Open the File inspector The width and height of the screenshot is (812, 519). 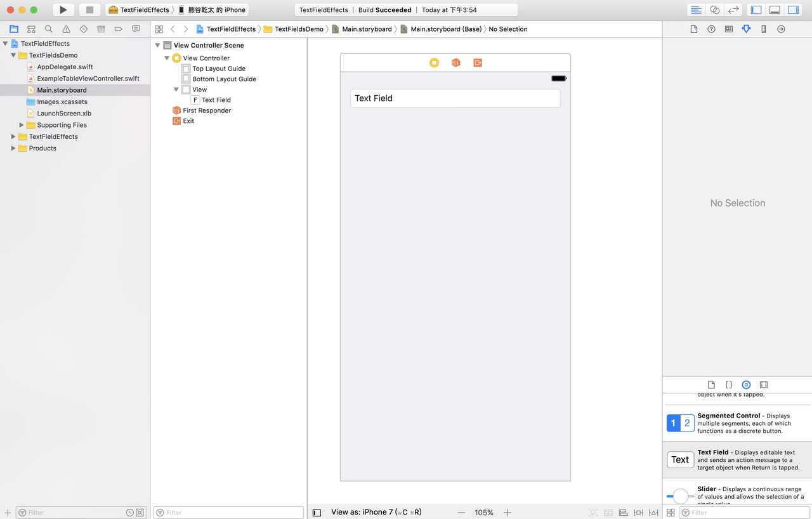[x=693, y=29]
